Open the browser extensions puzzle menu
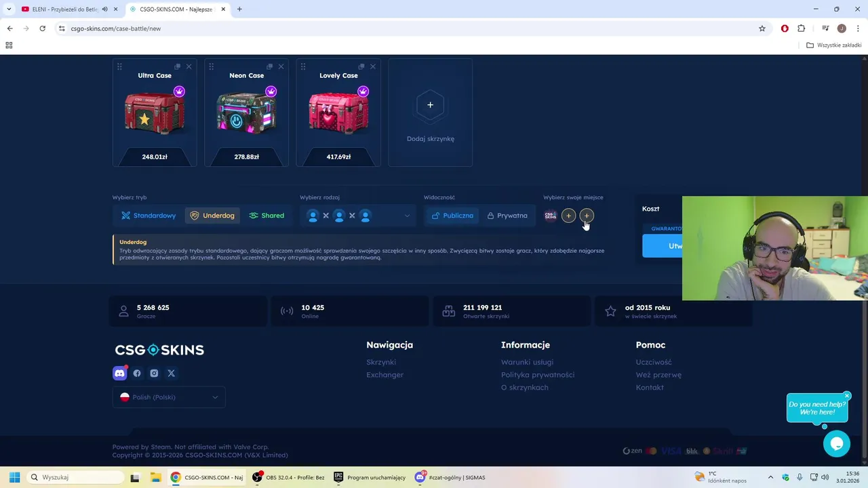This screenshot has height=488, width=868. [x=802, y=28]
